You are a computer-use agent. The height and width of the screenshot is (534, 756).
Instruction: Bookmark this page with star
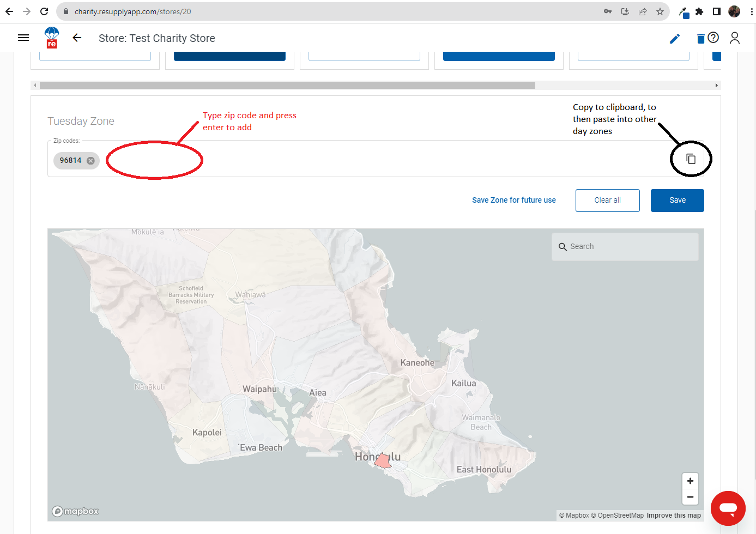660,11
